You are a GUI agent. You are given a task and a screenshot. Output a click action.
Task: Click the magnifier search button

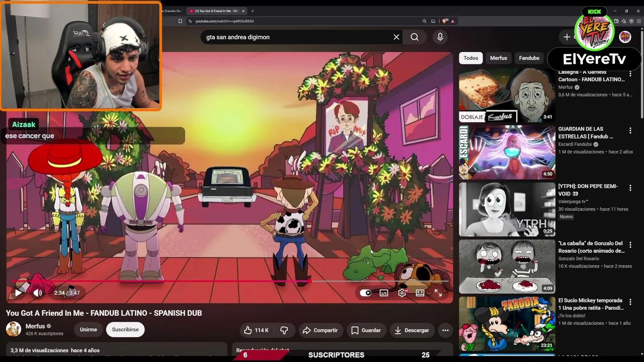point(415,37)
